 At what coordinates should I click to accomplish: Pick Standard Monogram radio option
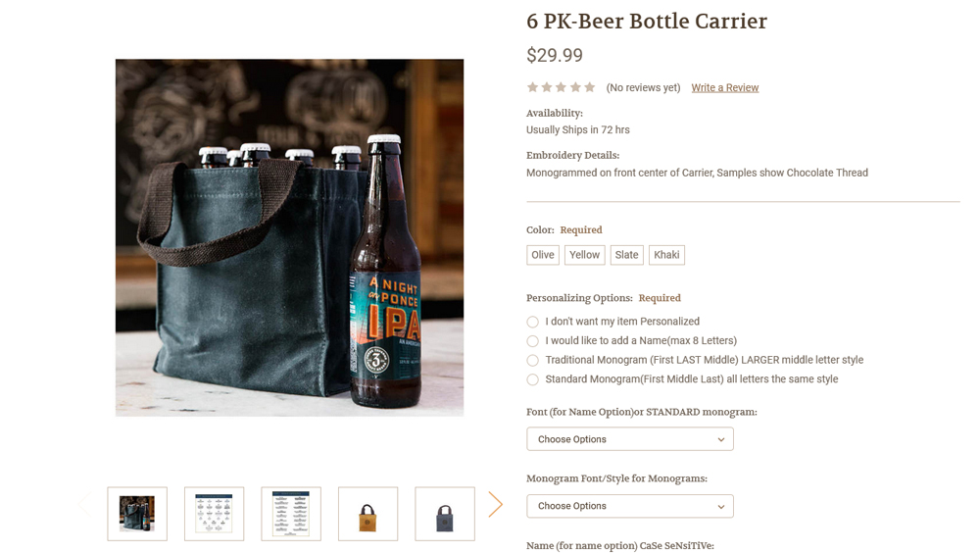coord(532,379)
